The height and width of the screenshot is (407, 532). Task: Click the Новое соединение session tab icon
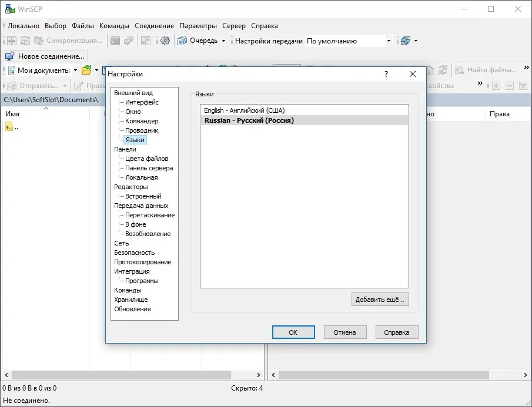tap(10, 56)
